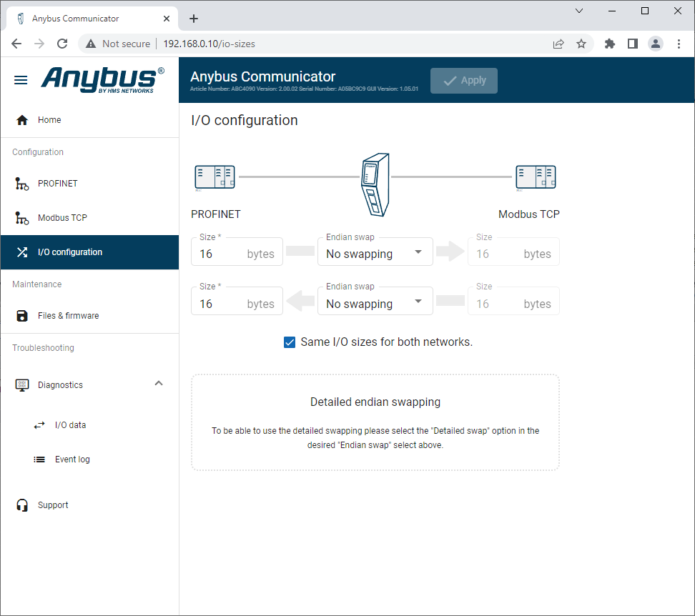Reload the page with browser refresh button
695x616 pixels.
[62, 44]
